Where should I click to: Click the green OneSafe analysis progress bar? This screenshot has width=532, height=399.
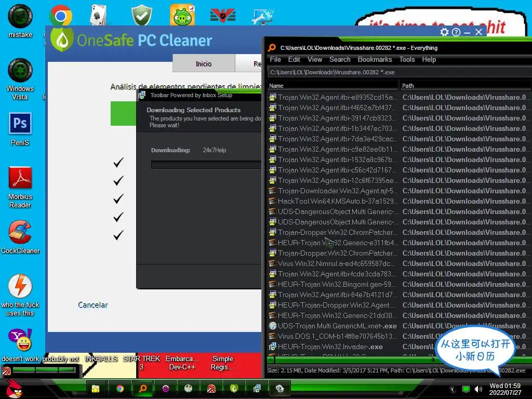(123, 113)
